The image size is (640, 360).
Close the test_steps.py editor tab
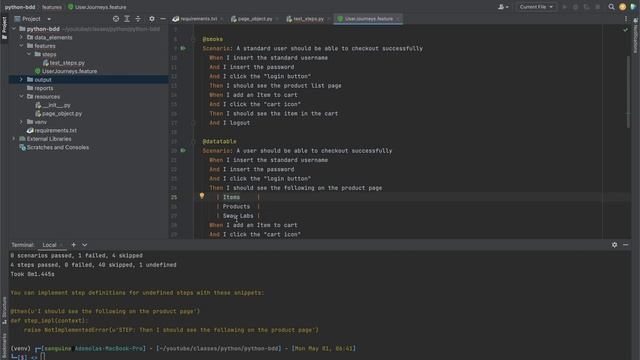point(329,19)
